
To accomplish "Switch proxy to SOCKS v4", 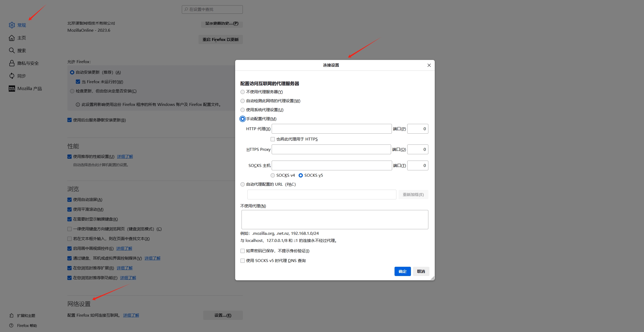I will click(273, 175).
